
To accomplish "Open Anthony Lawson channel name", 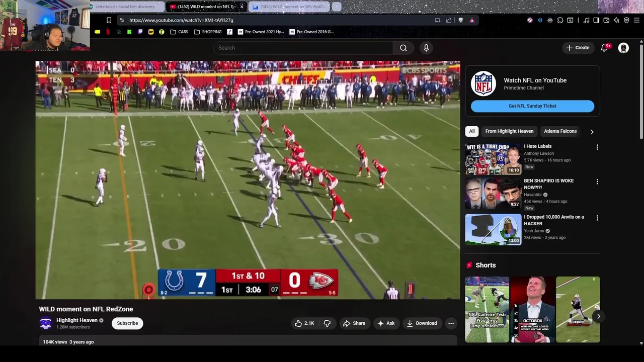I will tap(539, 153).
